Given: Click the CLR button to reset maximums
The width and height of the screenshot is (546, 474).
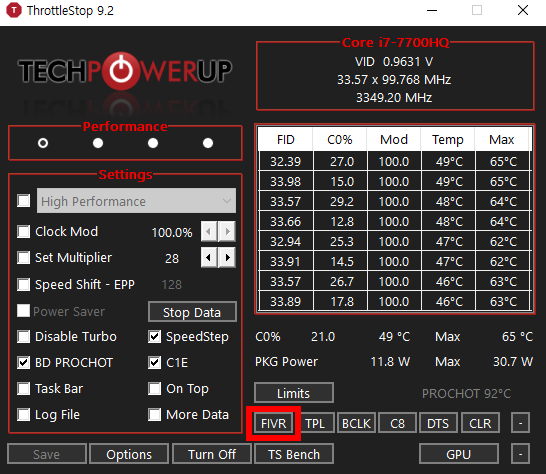Looking at the screenshot, I should point(480,423).
